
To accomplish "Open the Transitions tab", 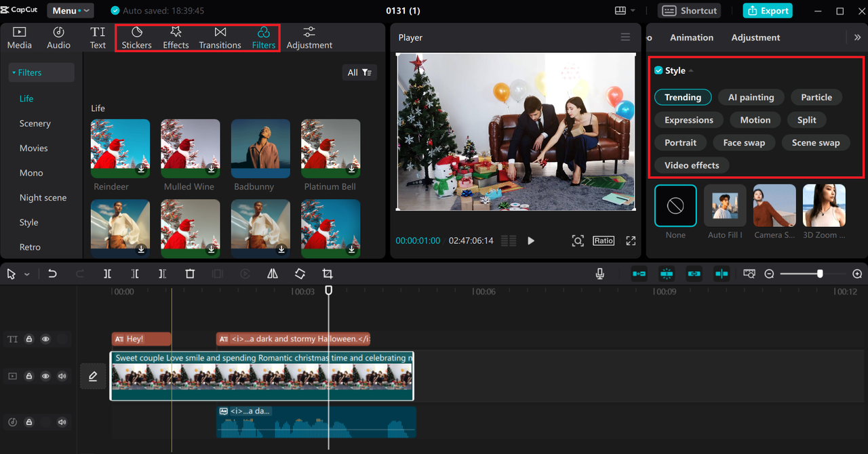I will click(x=220, y=38).
